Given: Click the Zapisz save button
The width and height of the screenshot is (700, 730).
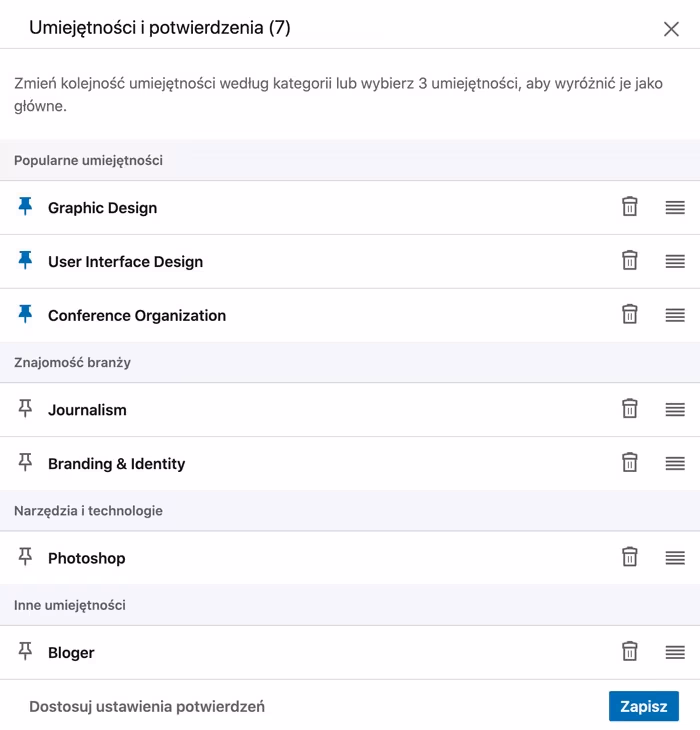Looking at the screenshot, I should point(644,706).
